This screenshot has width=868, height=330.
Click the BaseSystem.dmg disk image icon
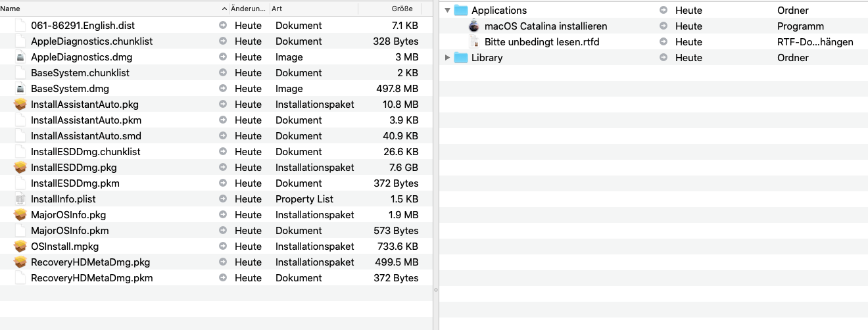coord(20,89)
